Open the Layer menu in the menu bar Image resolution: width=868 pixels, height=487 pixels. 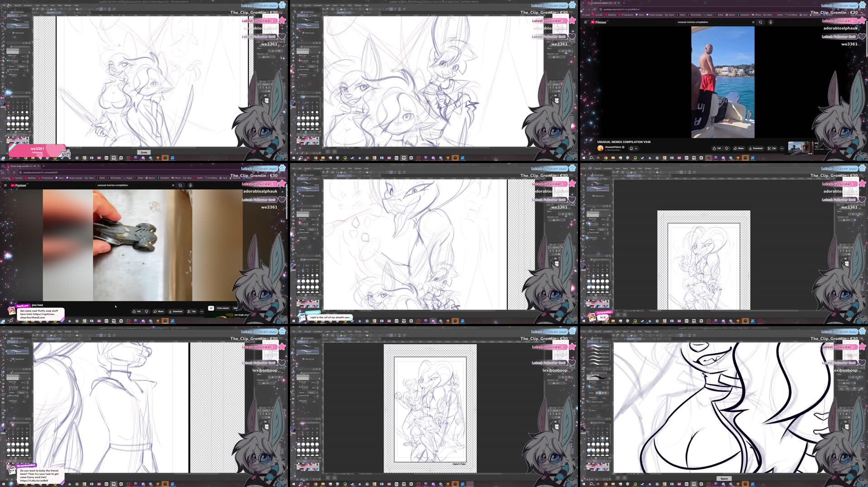pyautogui.click(x=37, y=5)
